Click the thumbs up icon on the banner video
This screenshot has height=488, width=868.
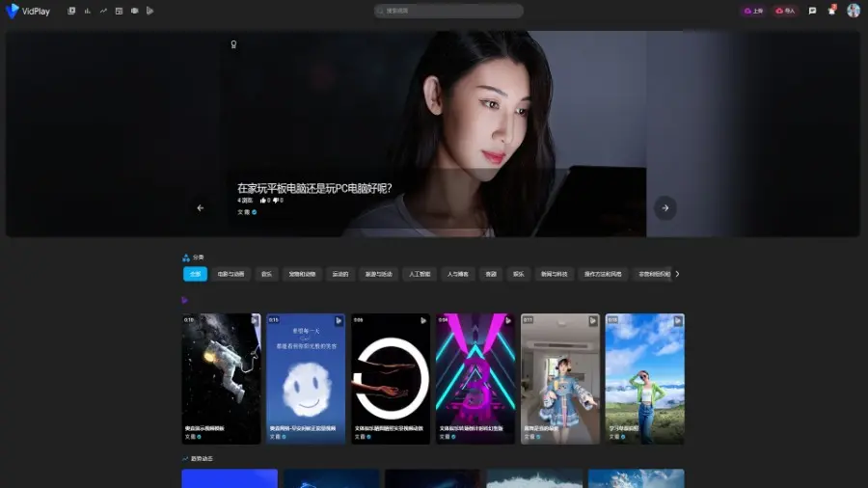[x=263, y=200]
